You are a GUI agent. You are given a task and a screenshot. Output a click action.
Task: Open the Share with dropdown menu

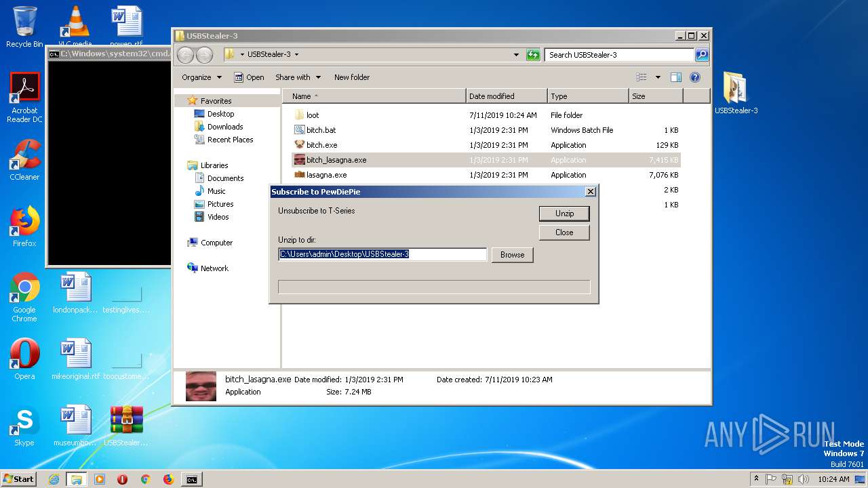point(298,77)
